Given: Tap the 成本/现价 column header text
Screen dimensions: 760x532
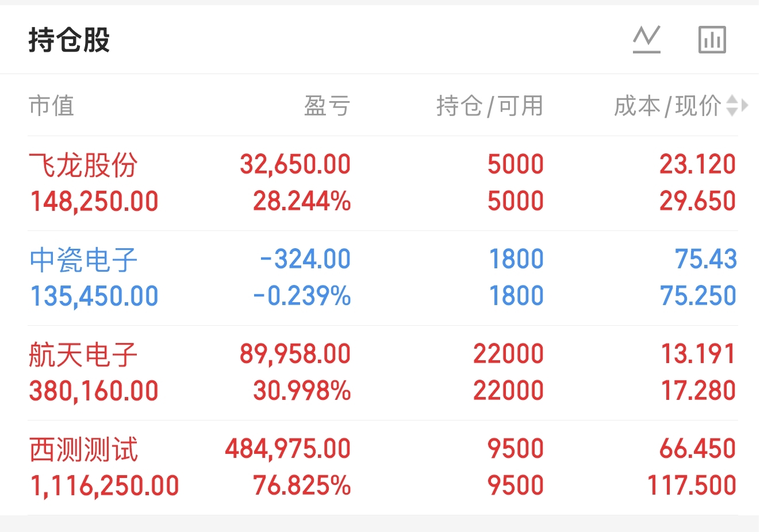Looking at the screenshot, I should [x=667, y=106].
